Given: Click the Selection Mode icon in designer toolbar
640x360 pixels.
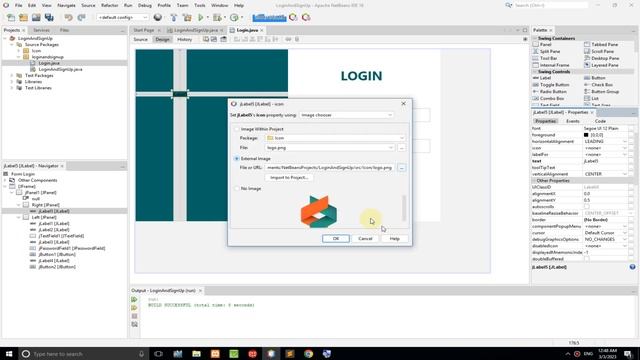Looking at the screenshot, I should click(206, 39).
